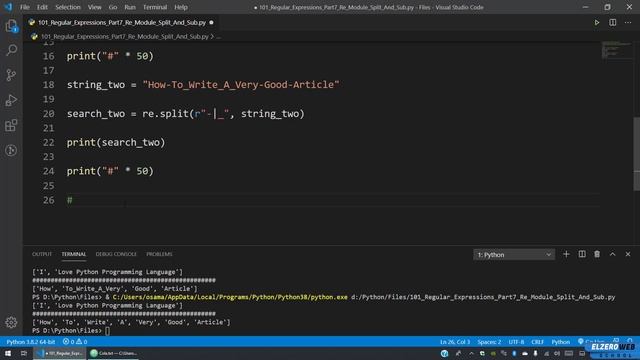Select Python 3.8.2 64-bit interpreter status
Screen dimensions: 640x360
[x=31, y=342]
